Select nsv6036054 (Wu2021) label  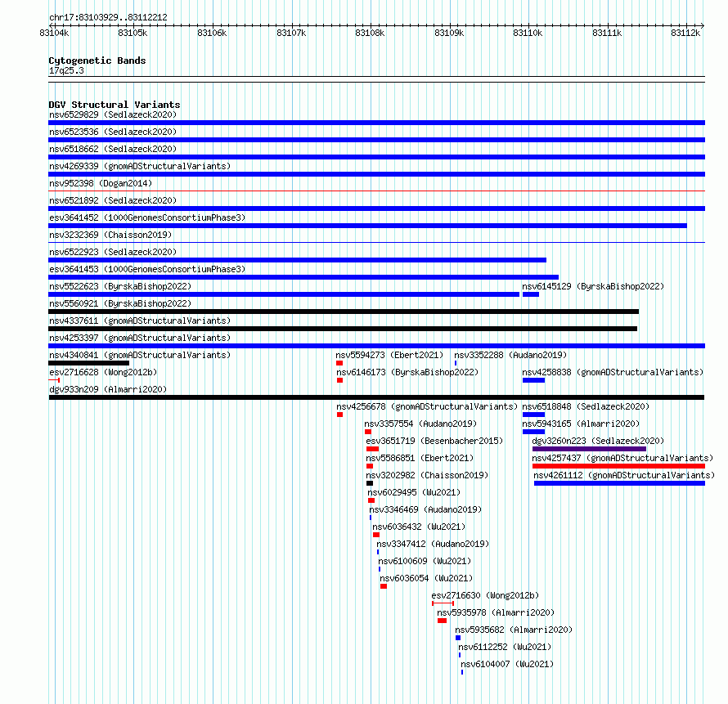tap(426, 578)
